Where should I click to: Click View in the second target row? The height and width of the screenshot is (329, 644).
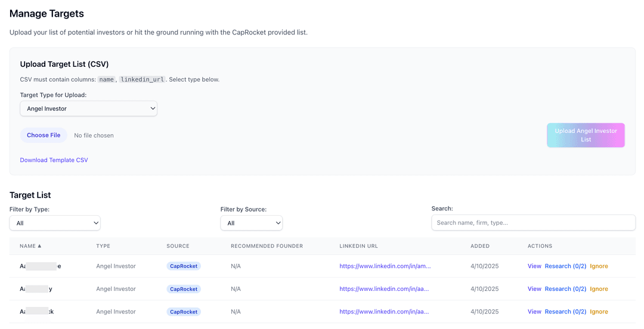pos(534,289)
